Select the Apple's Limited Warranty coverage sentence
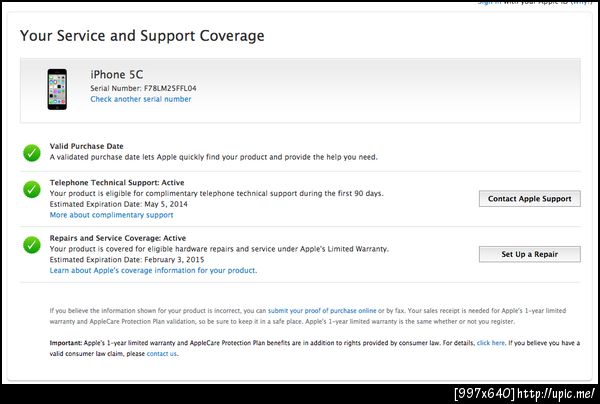Image resolution: width=600 pixels, height=404 pixels. click(x=219, y=249)
